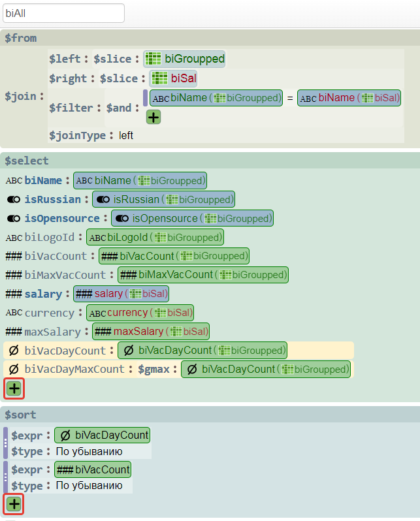Click the table icon of the biGroupped slice
Screen dimensions: 420x521
coord(153,59)
